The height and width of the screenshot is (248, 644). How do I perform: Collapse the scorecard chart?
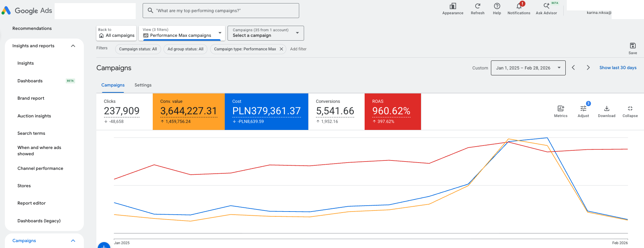(x=630, y=109)
